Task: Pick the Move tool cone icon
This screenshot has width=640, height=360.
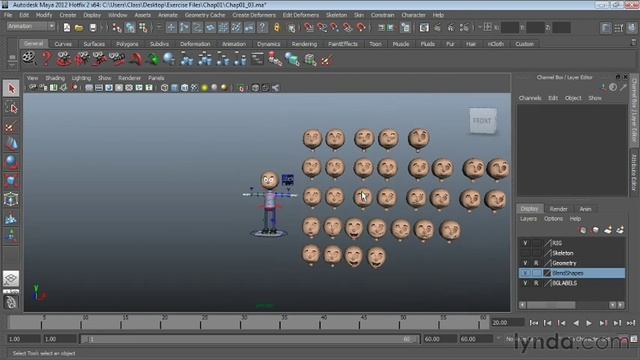Action: coord(11,144)
